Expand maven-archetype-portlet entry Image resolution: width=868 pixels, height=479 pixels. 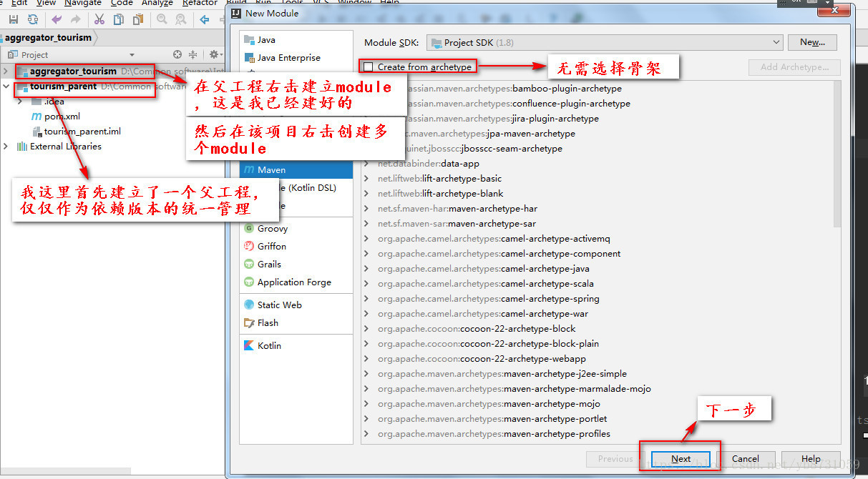(x=367, y=419)
